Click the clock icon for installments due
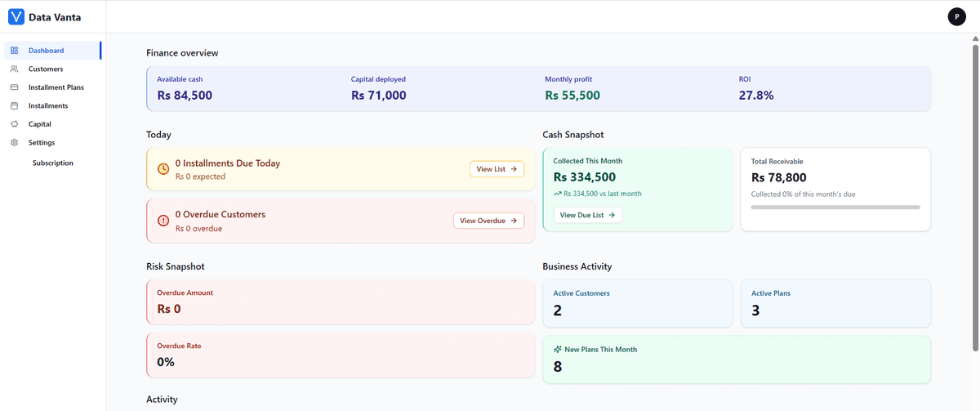Image resolution: width=980 pixels, height=411 pixels. click(163, 169)
